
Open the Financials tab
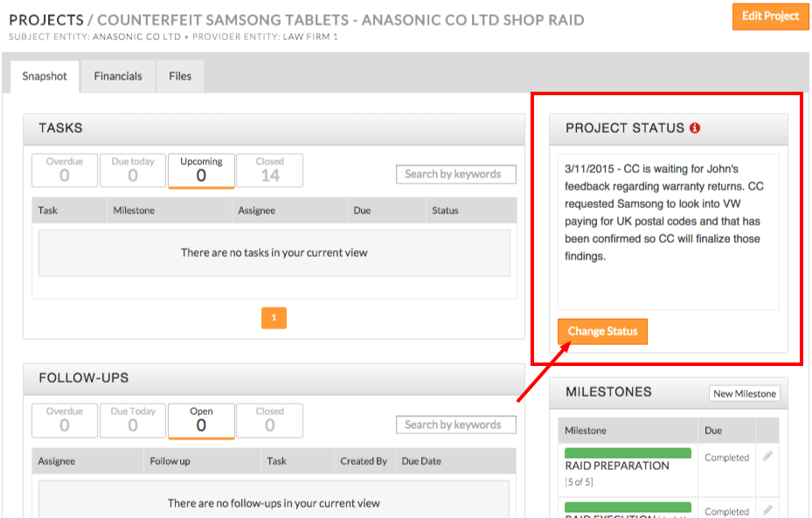click(118, 76)
